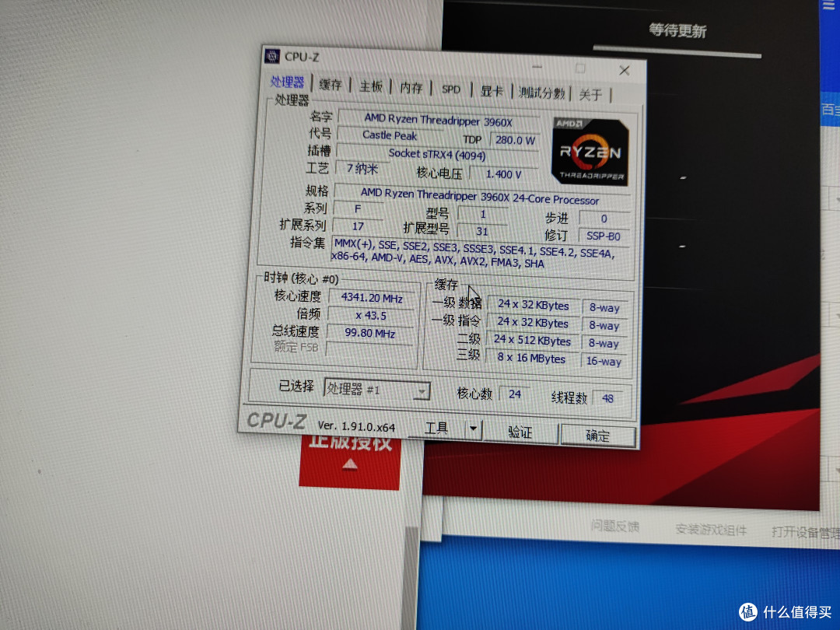Click the 工具 button
840x630 pixels.
[x=436, y=428]
